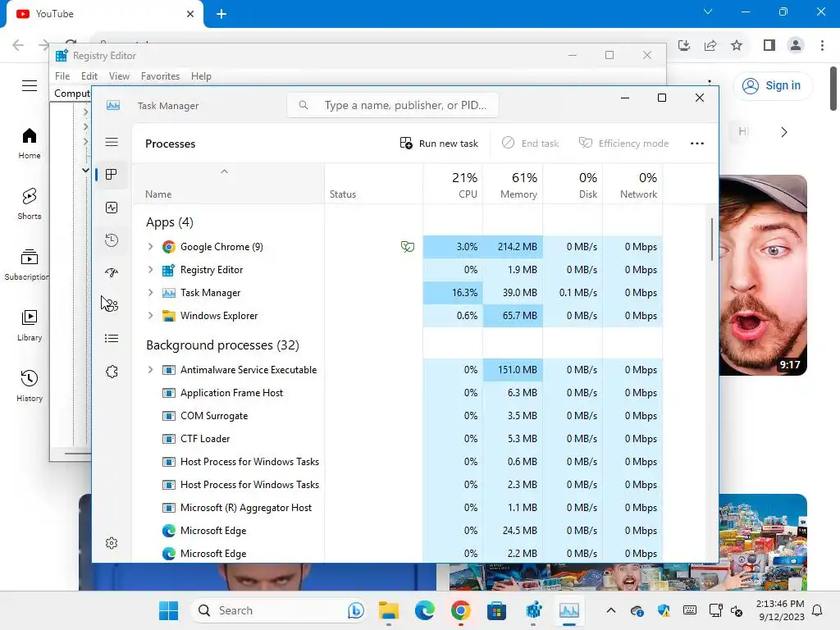Click the YouTube Sign in button
Screen dimensions: 840x630
pos(773,85)
